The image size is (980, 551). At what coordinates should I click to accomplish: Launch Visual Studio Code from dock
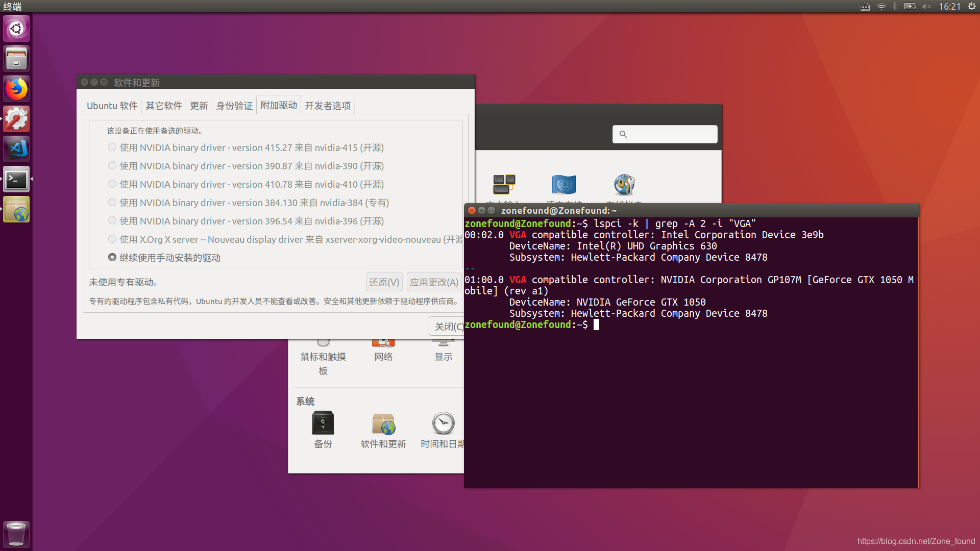click(x=16, y=149)
